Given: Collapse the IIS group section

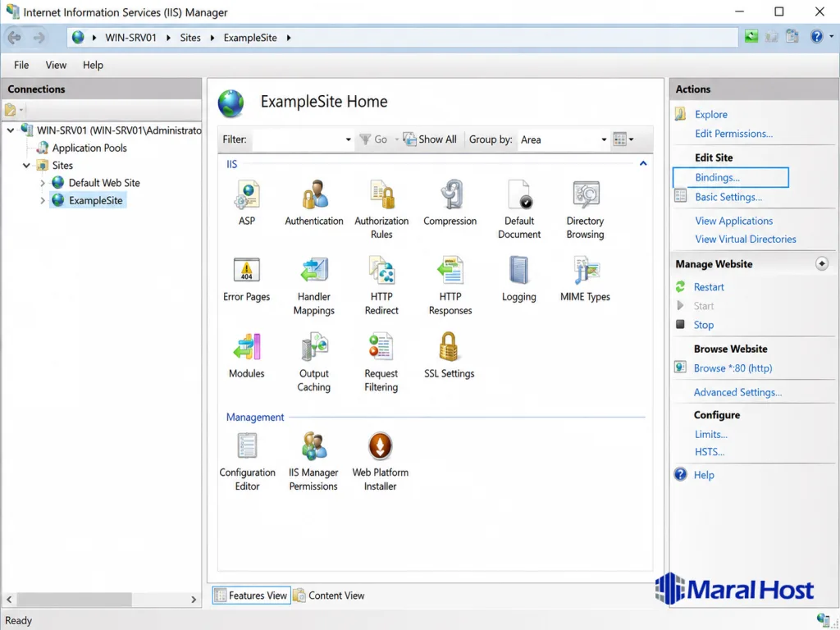Looking at the screenshot, I should (x=643, y=163).
